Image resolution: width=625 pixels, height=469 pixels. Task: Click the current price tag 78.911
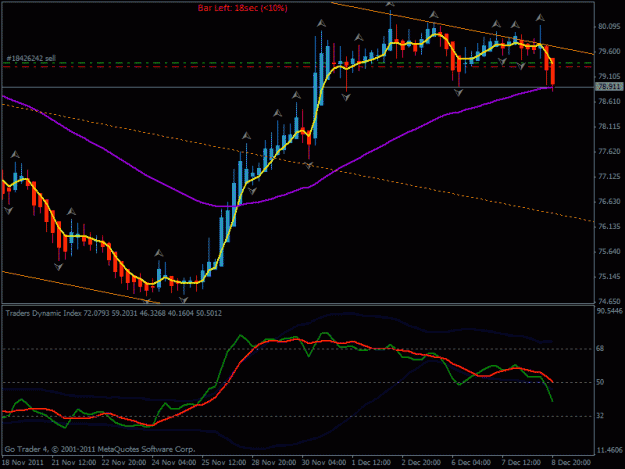tap(609, 87)
